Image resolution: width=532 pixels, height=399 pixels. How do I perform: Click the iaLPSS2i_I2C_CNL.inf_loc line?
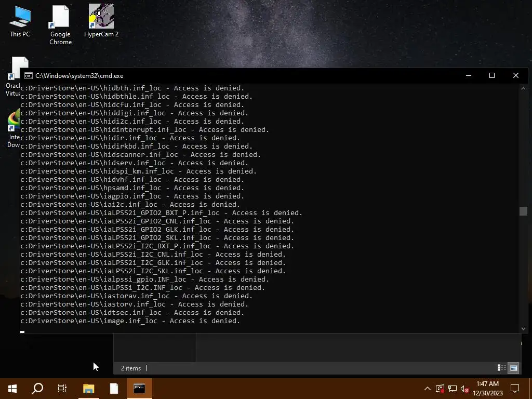pyautogui.click(x=153, y=255)
